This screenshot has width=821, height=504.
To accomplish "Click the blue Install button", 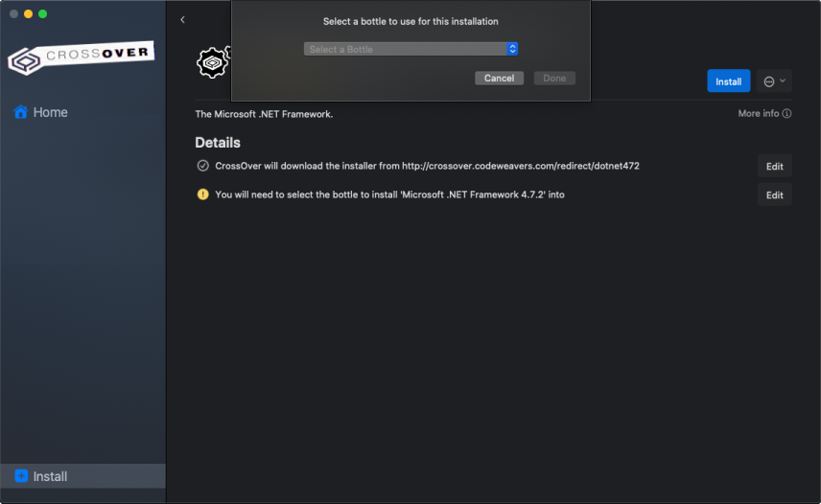I will (x=728, y=81).
